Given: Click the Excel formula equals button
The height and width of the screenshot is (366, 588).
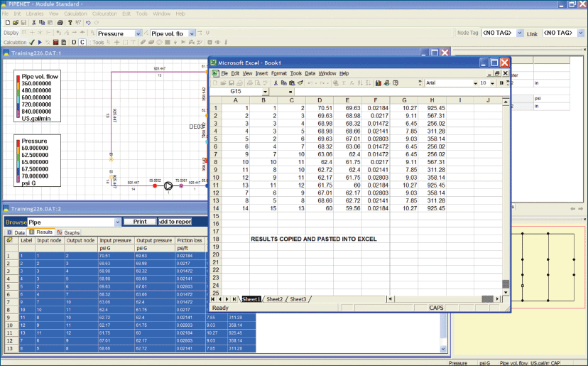Looking at the screenshot, I should pos(290,92).
